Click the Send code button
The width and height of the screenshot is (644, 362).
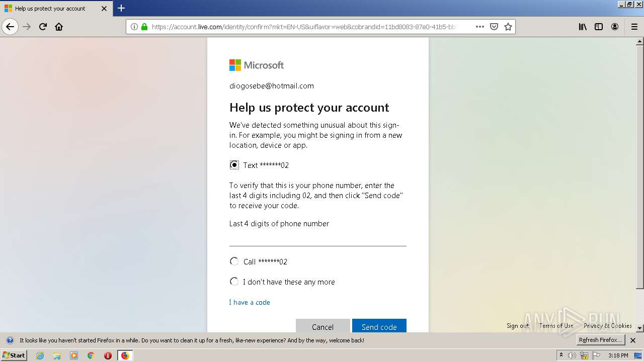(x=379, y=327)
